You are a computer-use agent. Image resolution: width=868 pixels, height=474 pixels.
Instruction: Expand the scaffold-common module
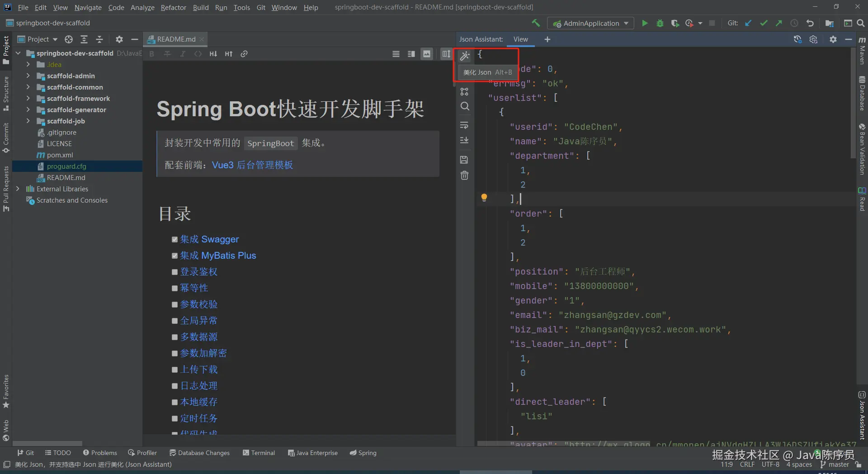pyautogui.click(x=28, y=87)
